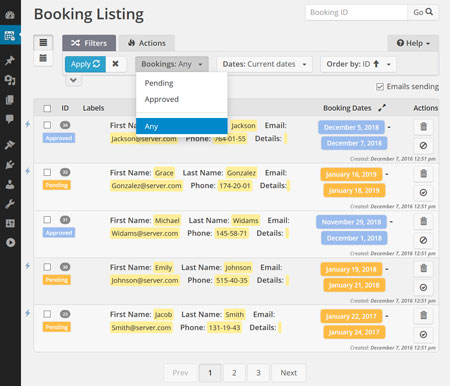Click the Gonzalez@server.com email
The image size is (450, 386).
point(146,186)
